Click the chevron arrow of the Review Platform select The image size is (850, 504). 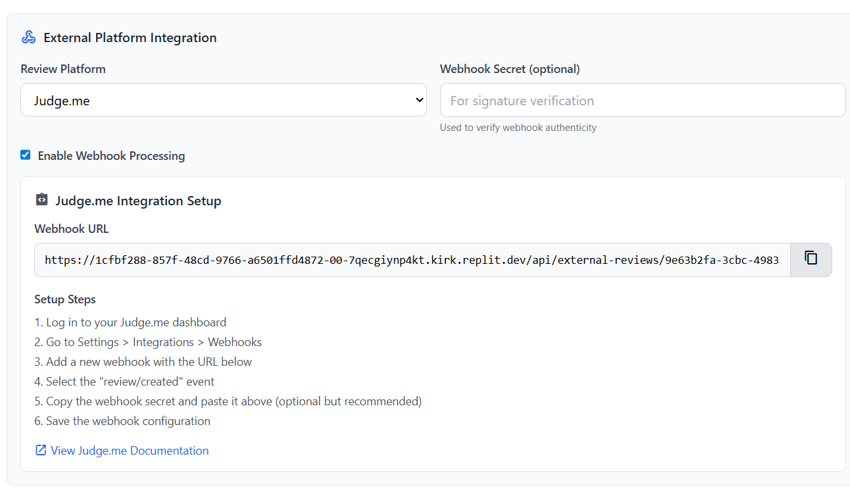419,100
